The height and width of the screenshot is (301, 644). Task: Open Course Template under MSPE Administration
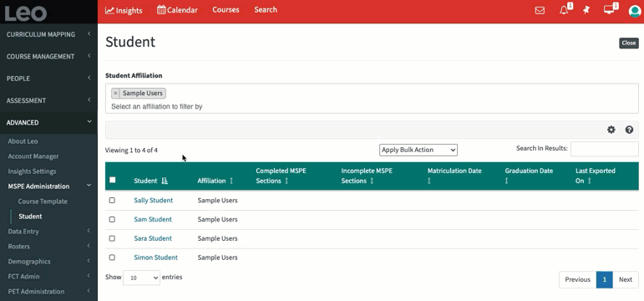click(x=43, y=202)
